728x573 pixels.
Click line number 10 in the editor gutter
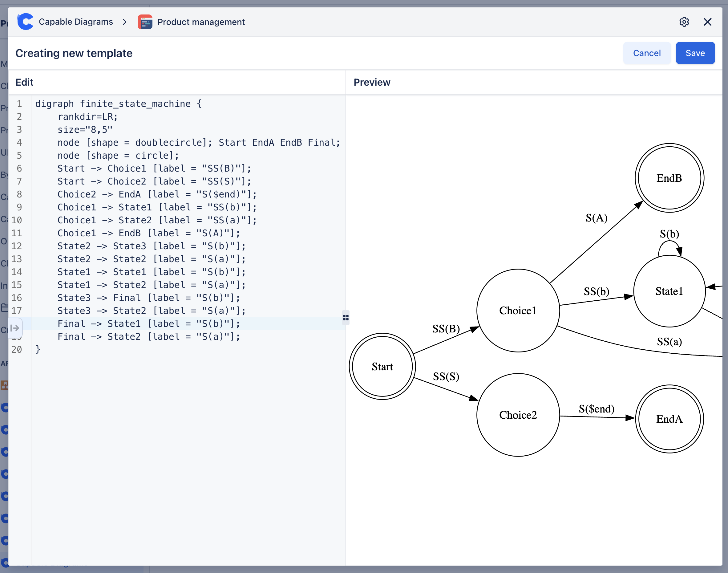17,220
